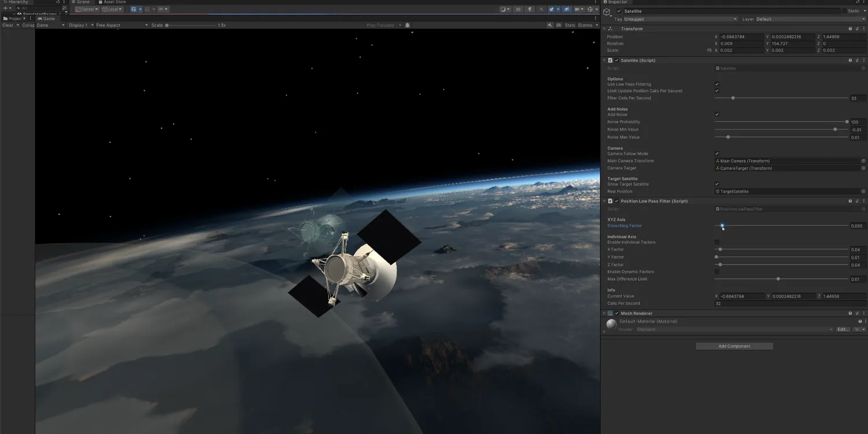Toggle 2D view in the Scene toolbar
The image size is (868, 434).
coord(518,9)
